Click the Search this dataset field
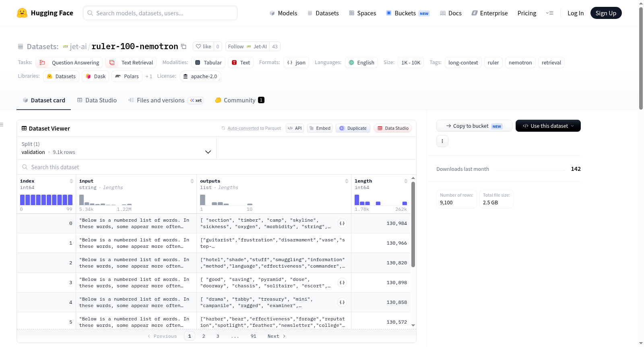Image resolution: width=644 pixels, height=347 pixels. (217, 167)
